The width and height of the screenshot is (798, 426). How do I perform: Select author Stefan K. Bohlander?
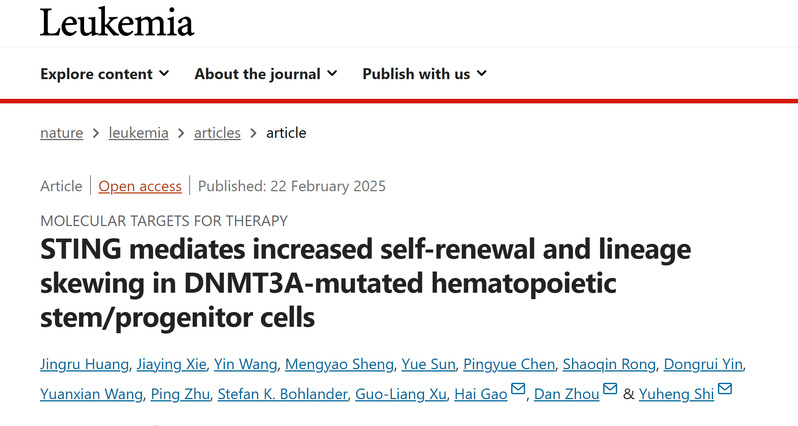pos(282,394)
